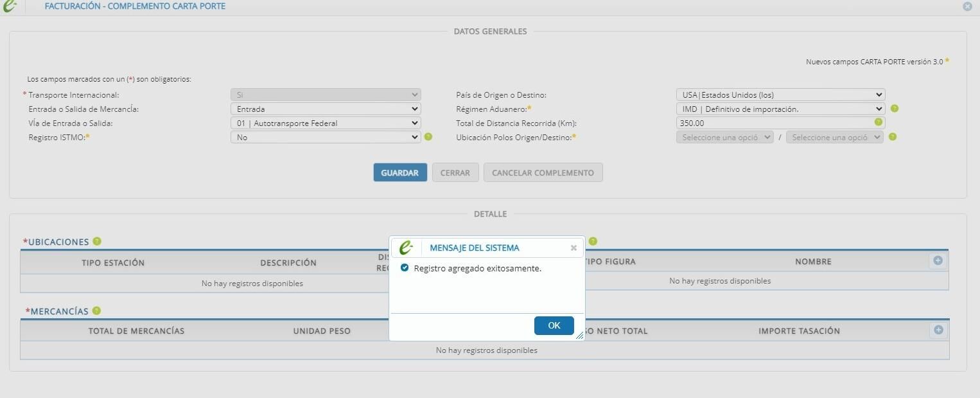Click the GUARDAR button
980x398 pixels.
(400, 172)
